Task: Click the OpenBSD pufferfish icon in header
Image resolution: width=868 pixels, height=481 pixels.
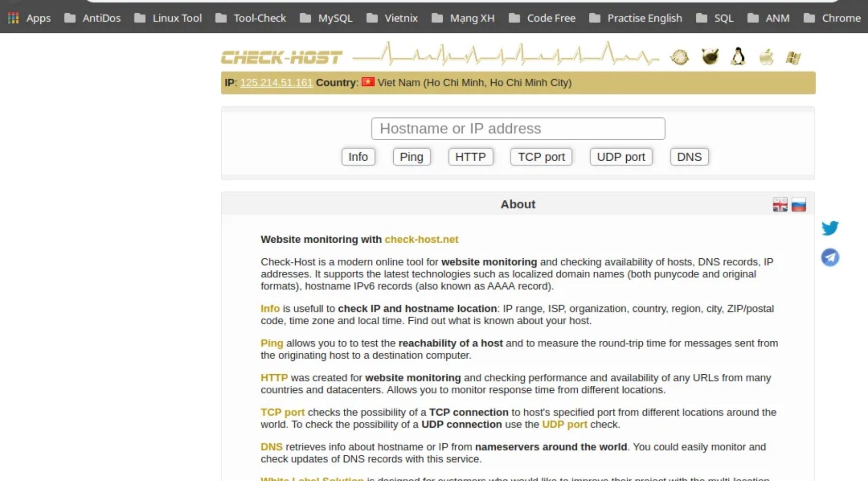Action: click(679, 57)
